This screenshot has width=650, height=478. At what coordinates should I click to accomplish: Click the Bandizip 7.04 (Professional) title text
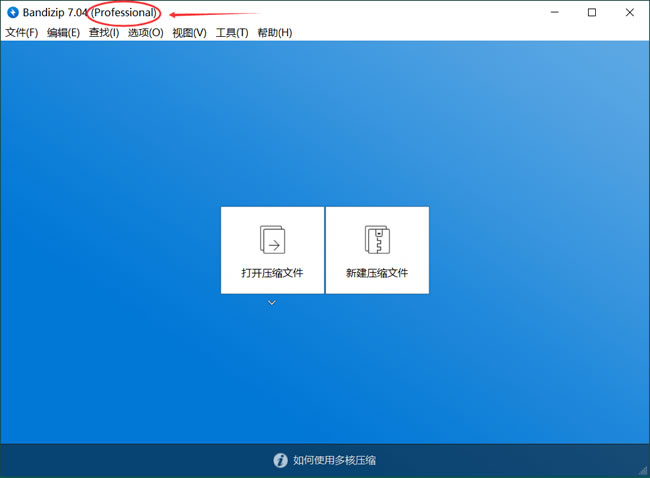pyautogui.click(x=90, y=13)
